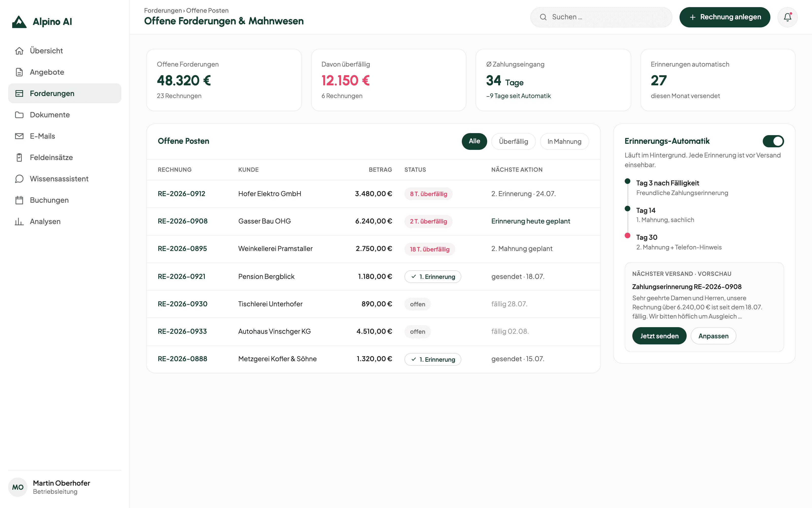The width and height of the screenshot is (812, 508).
Task: Click the Hofer Elektro GmbH customer name
Action: [270, 194]
